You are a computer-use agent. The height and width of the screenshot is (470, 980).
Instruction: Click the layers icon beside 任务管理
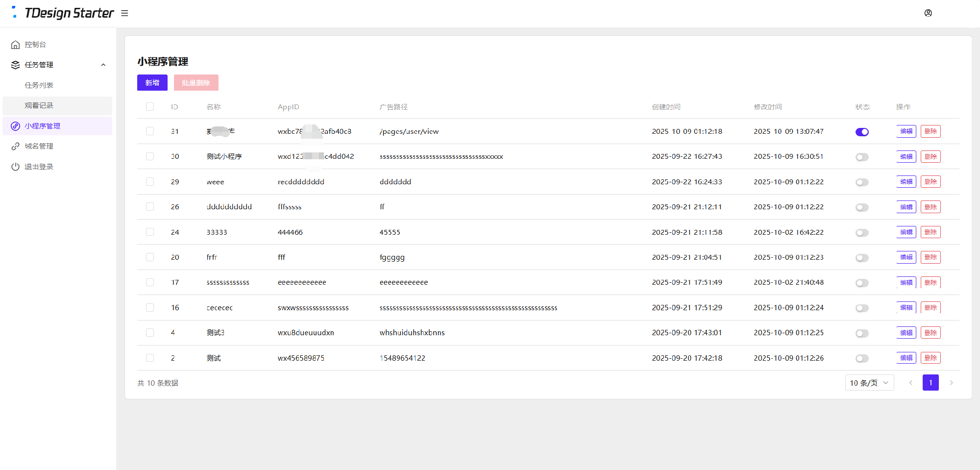(x=15, y=65)
